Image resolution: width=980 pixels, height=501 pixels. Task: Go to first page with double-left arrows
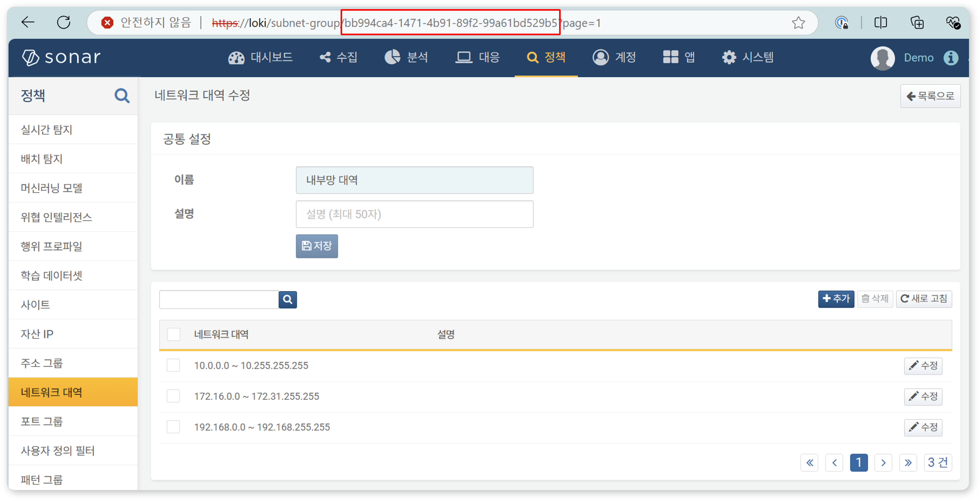(809, 463)
